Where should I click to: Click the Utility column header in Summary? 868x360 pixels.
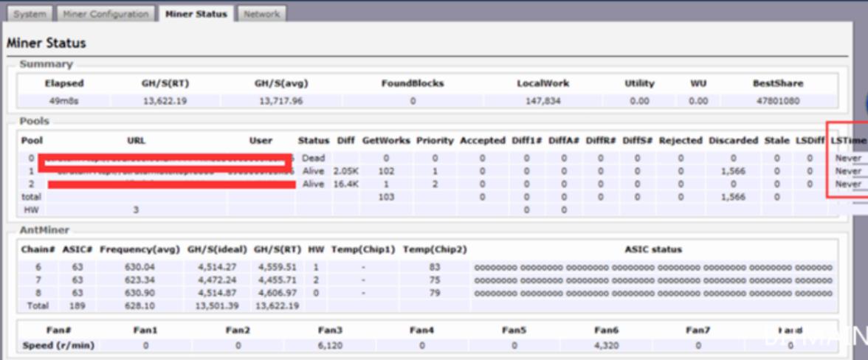pyautogui.click(x=639, y=83)
